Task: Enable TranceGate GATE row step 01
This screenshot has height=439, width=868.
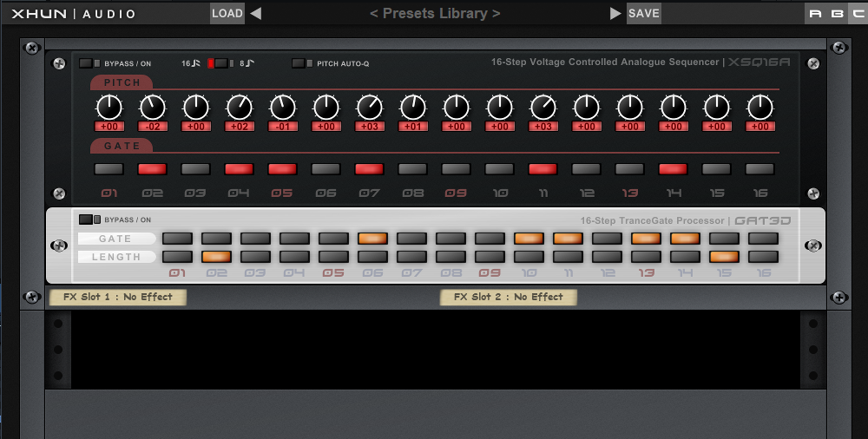Action: click(x=177, y=239)
